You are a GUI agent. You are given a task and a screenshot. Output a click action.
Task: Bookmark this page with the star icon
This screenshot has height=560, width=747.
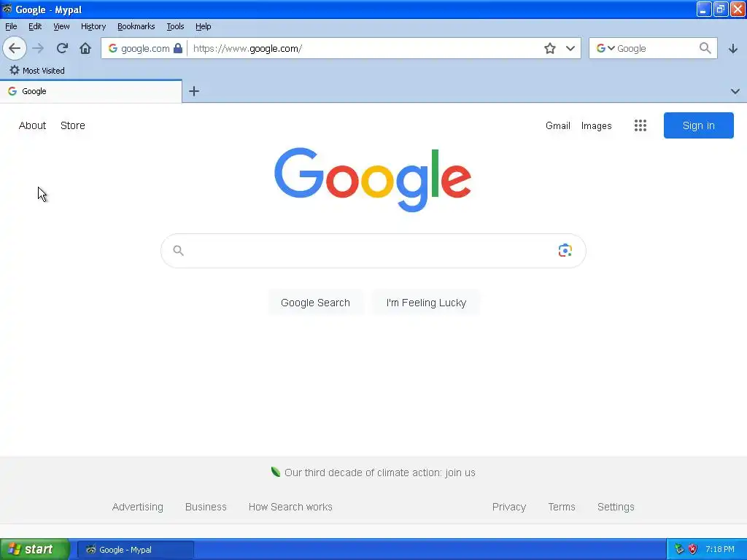pyautogui.click(x=550, y=48)
